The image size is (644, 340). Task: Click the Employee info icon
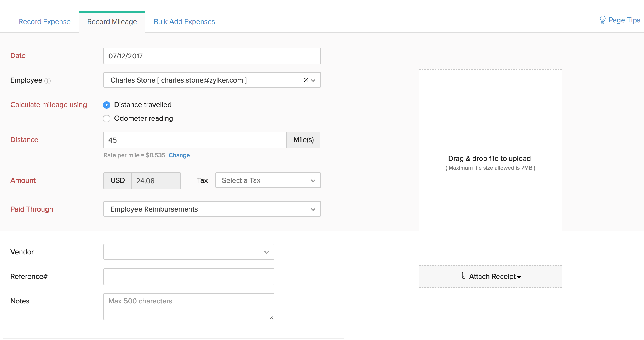[48, 81]
